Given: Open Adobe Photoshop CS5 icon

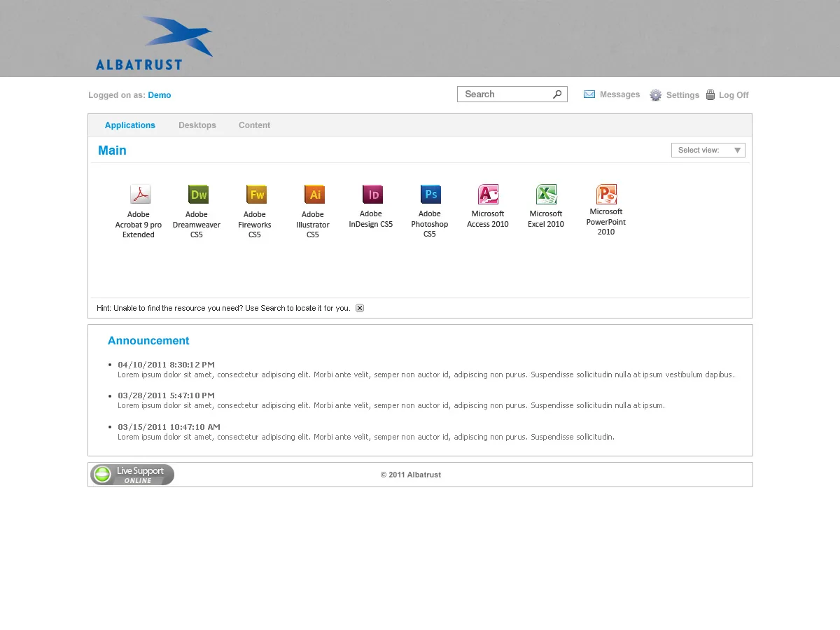Looking at the screenshot, I should (431, 194).
